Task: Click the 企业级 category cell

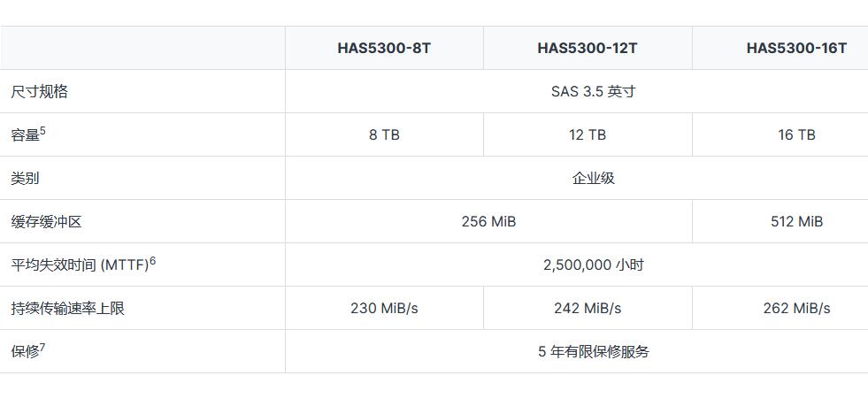Action: point(593,178)
